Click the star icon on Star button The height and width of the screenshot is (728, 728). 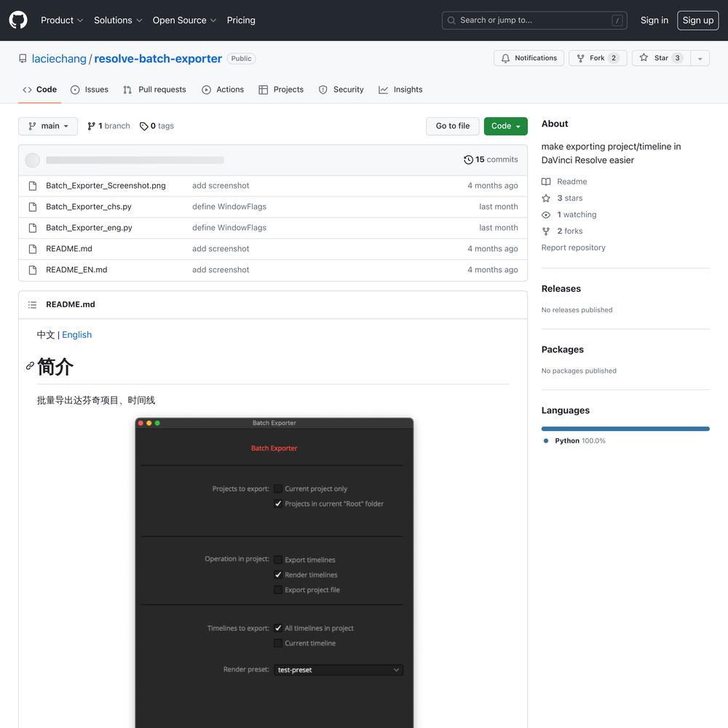644,58
